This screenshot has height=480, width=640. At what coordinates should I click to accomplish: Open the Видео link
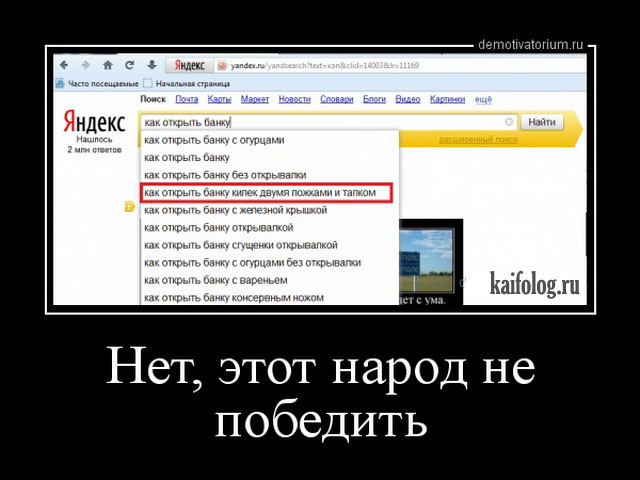[x=408, y=99]
